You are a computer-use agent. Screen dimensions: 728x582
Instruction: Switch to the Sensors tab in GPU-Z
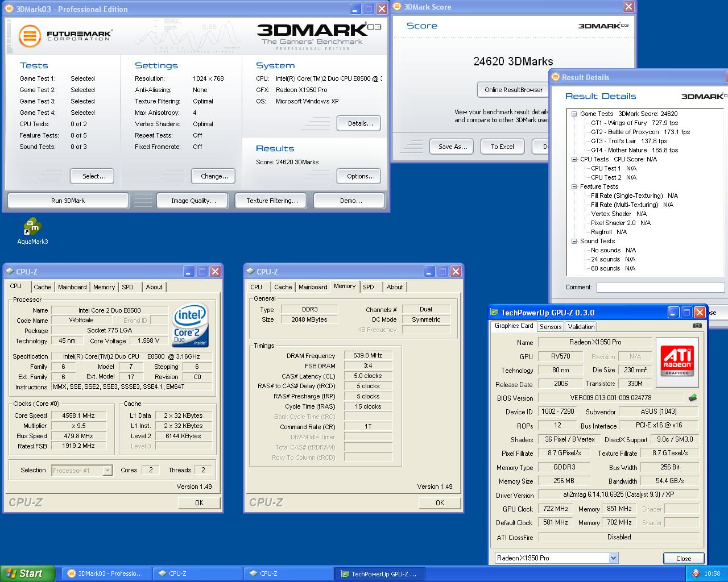pos(551,326)
